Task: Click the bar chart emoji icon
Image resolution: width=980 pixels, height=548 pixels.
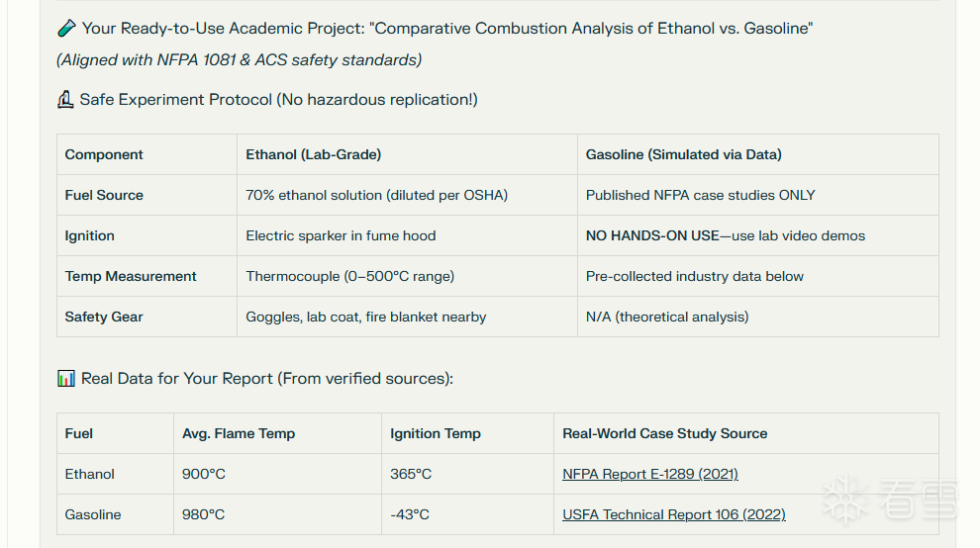Action: click(66, 378)
